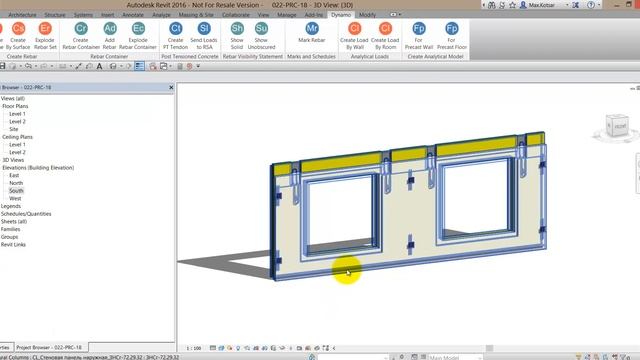640x360 pixels.
Task: Expand the Legends node in browser
Action: coord(11,206)
